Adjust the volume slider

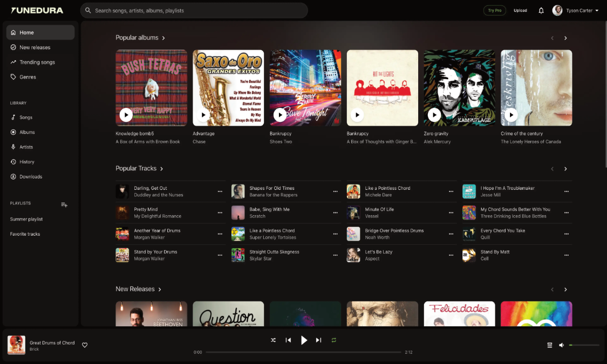584,345
